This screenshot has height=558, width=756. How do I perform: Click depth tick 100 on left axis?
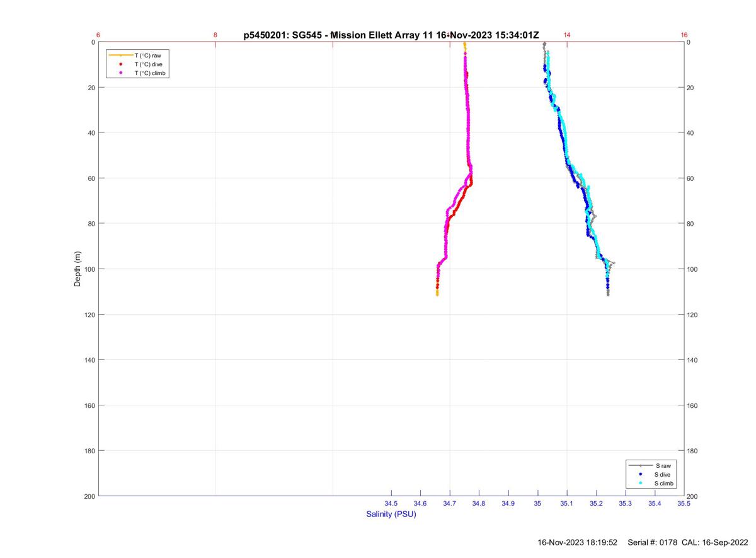[89, 269]
